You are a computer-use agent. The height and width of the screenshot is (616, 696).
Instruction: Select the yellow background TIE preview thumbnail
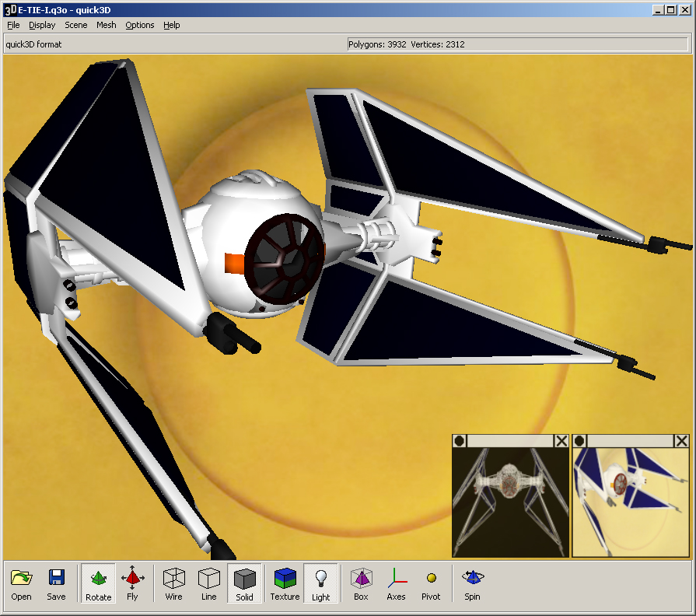631,502
